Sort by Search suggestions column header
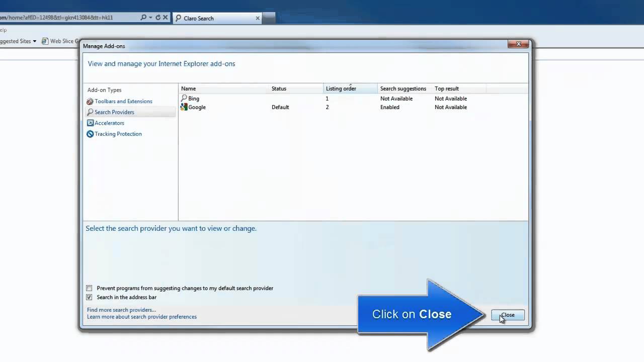This screenshot has width=644, height=362. click(x=405, y=88)
